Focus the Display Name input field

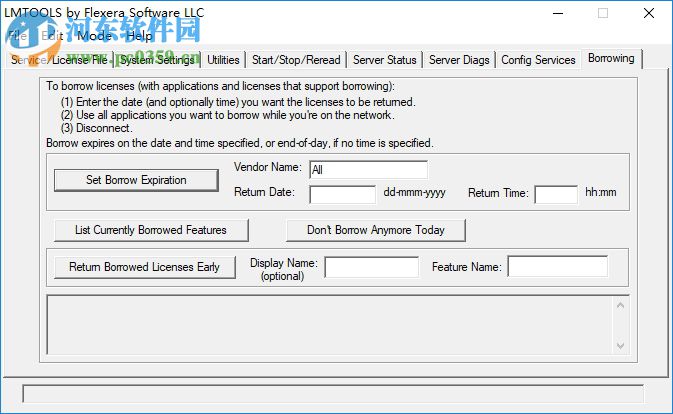[372, 267]
